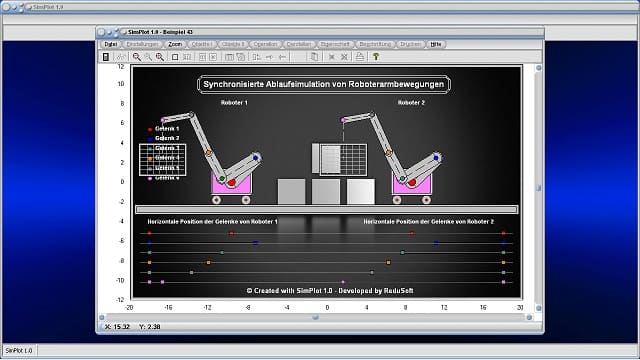Click the table window toolbar icon
Image resolution: width=640 pixels, height=360 pixels.
tap(229, 57)
